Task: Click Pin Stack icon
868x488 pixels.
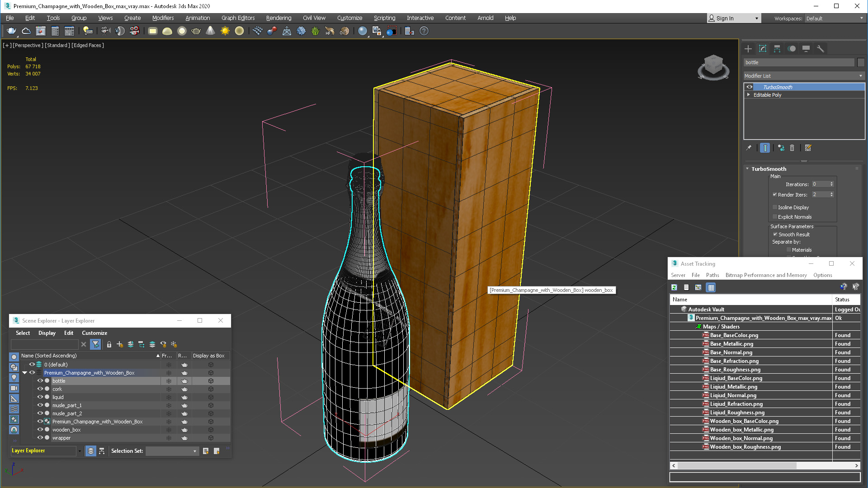Action: click(x=749, y=148)
